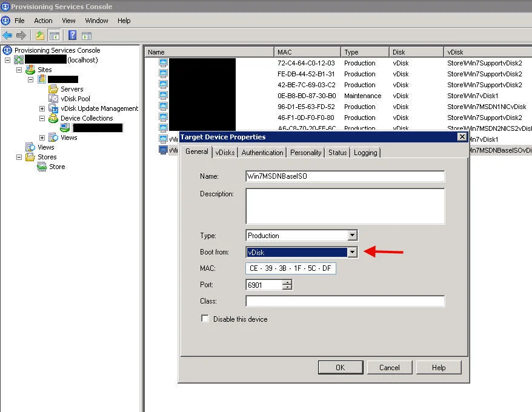Close the Target Device Properties dialog
Image resolution: width=532 pixels, height=412 pixels.
(x=462, y=136)
